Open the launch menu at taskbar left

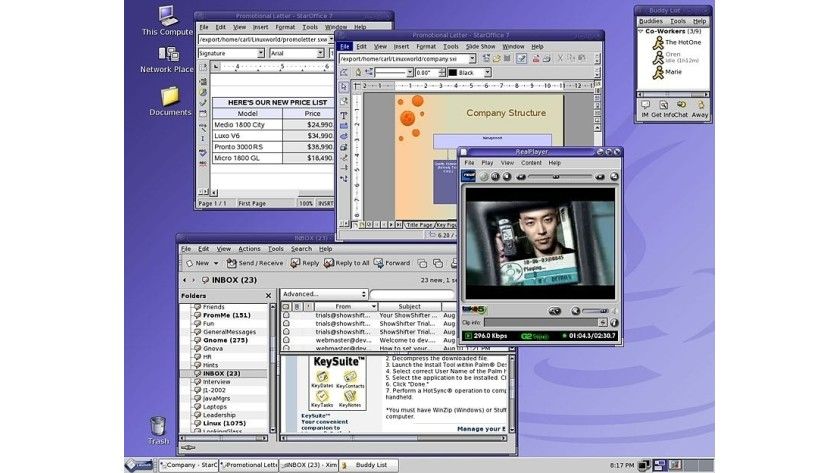139,465
